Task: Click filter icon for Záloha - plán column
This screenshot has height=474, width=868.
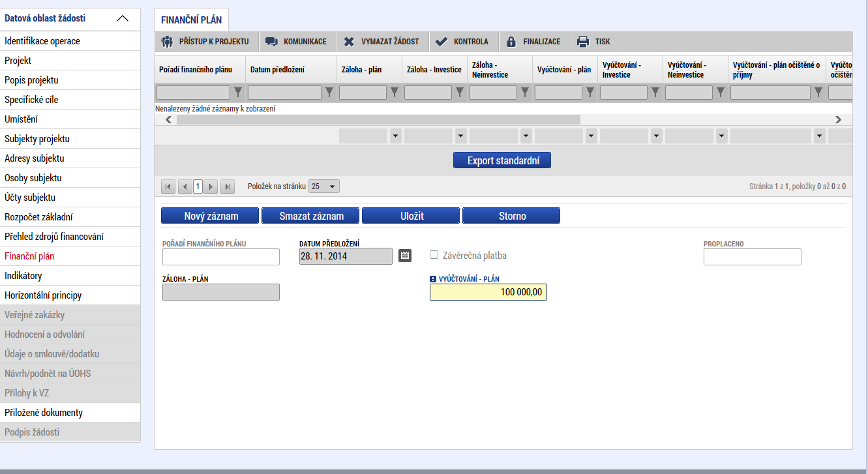Action: [395, 93]
